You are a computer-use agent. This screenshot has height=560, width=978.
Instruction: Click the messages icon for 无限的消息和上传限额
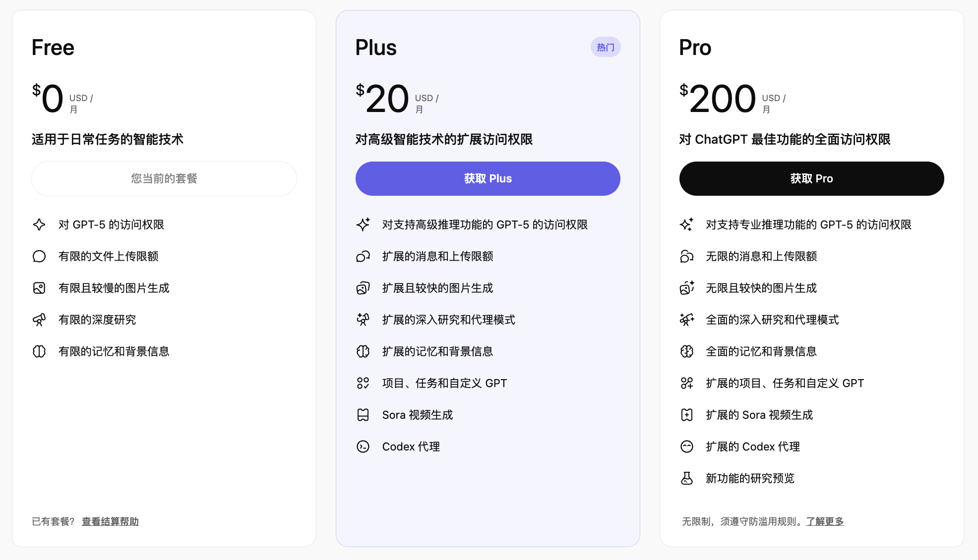coord(687,256)
